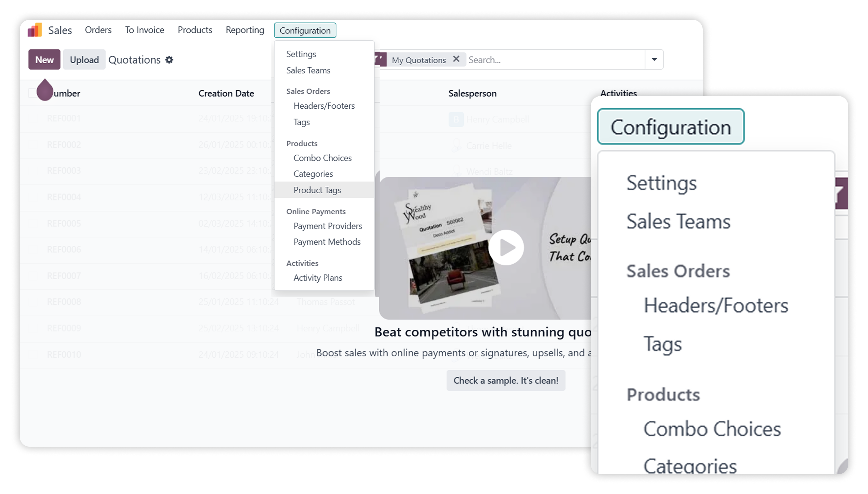Open the Reporting menu
The height and width of the screenshot is (494, 868).
coord(245,30)
